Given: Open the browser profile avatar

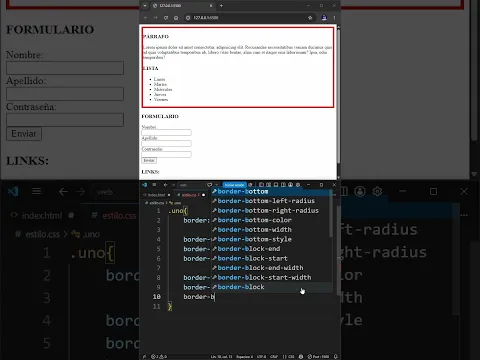Looking at the screenshot, I should [324, 18].
